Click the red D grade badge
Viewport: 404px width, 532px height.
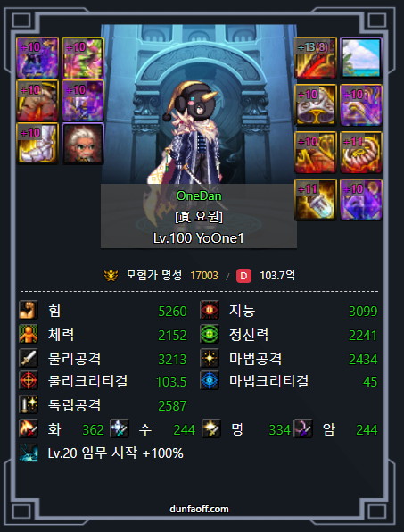click(243, 276)
